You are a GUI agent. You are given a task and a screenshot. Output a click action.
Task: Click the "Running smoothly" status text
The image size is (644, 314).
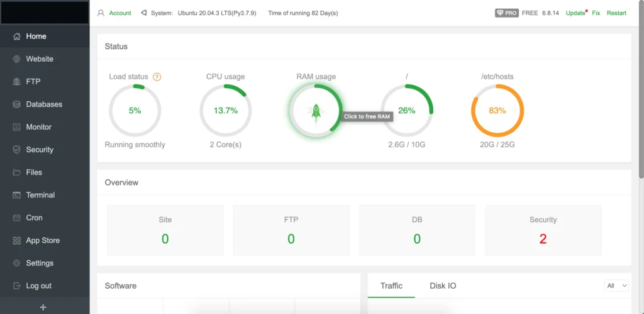[x=135, y=145]
